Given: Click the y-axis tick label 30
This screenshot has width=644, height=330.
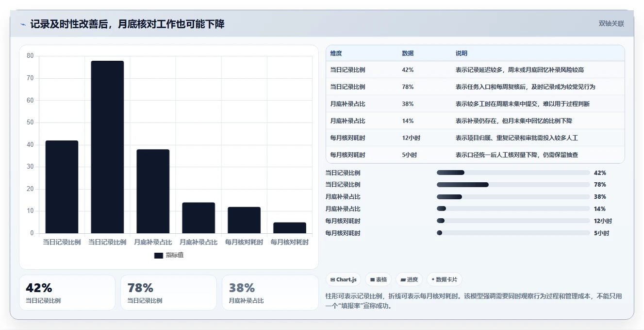Looking at the screenshot, I should pos(30,167).
